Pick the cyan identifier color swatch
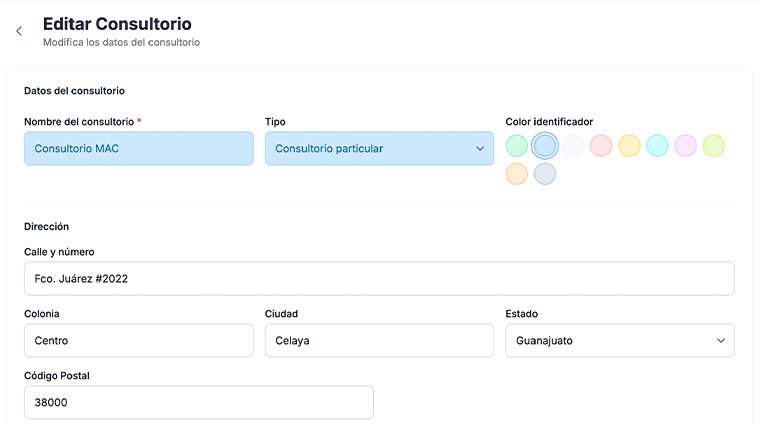Screen dimensions: 760x424 [x=657, y=146]
